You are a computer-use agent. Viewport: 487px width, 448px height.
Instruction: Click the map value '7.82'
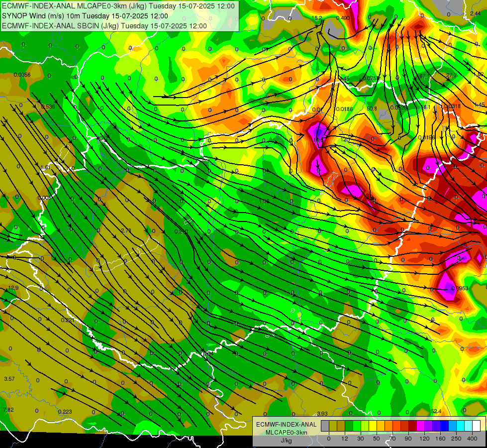pos(8,410)
